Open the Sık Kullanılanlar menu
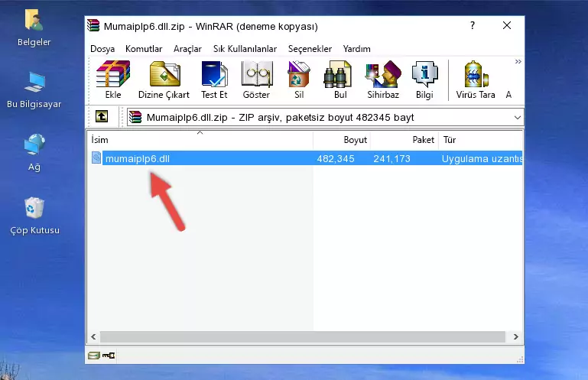Screen dimensions: 588x380 (x=245, y=49)
